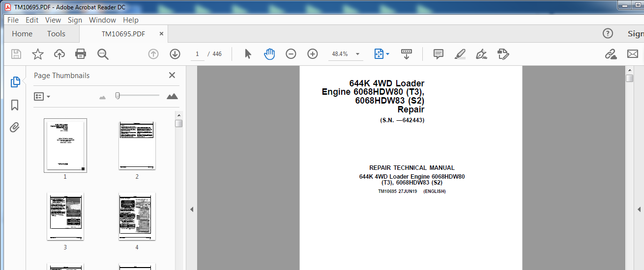Adjust the thumbnail size slider handle
Viewport: 644px width, 270px height.
pos(117,96)
